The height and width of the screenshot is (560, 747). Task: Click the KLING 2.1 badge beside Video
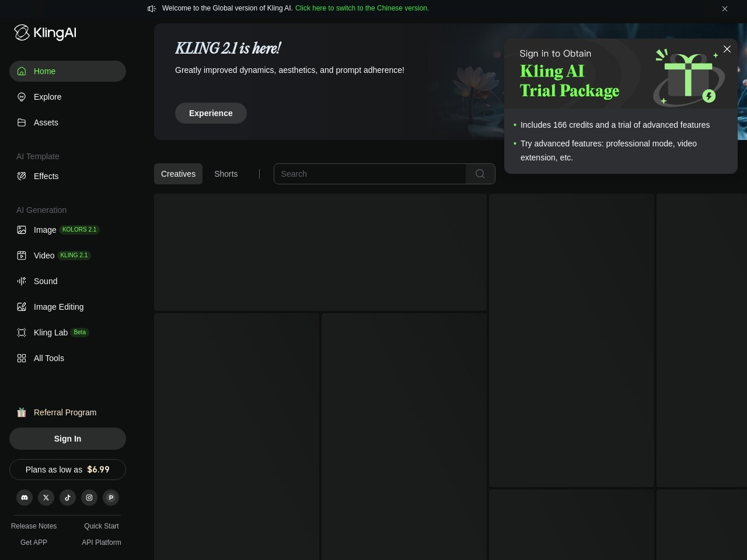[74, 256]
